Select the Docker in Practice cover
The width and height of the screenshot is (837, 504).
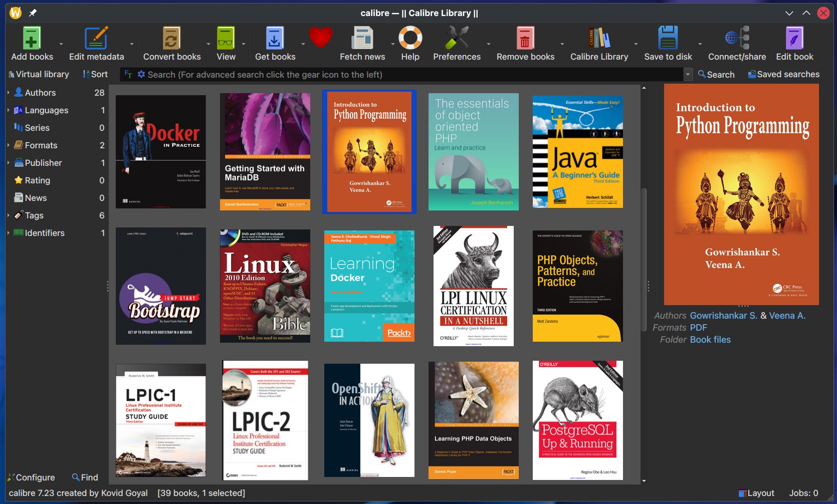tap(160, 152)
